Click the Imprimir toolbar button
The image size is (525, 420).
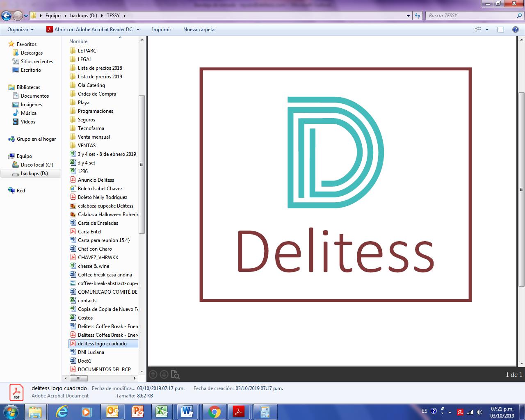pyautogui.click(x=161, y=30)
